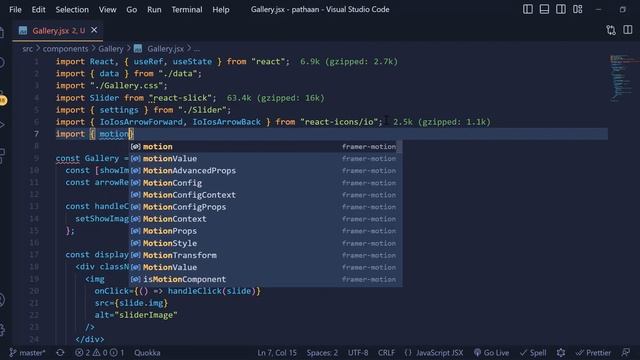The width and height of the screenshot is (640, 360).
Task: Click the IoIosArrowForward import name
Action: coord(141,122)
